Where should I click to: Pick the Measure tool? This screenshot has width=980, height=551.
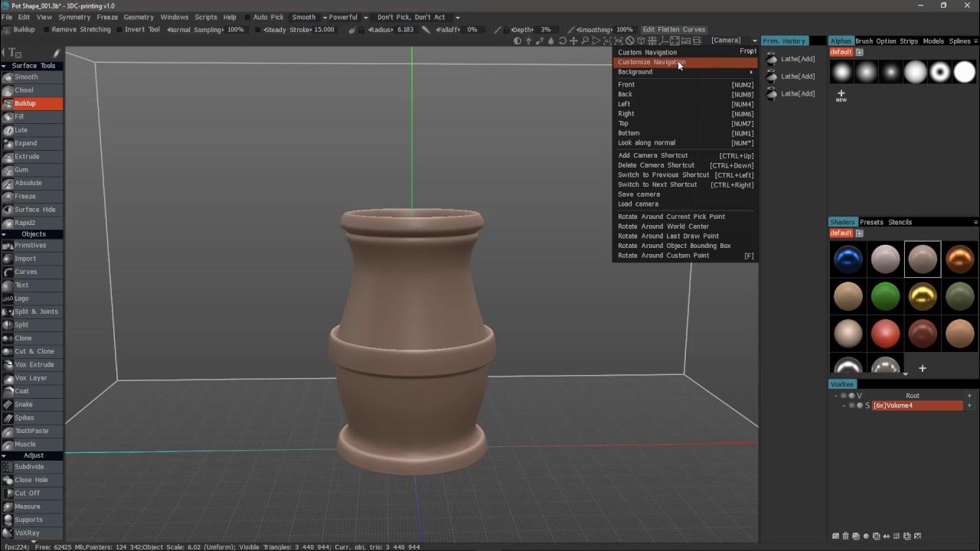pos(31,507)
